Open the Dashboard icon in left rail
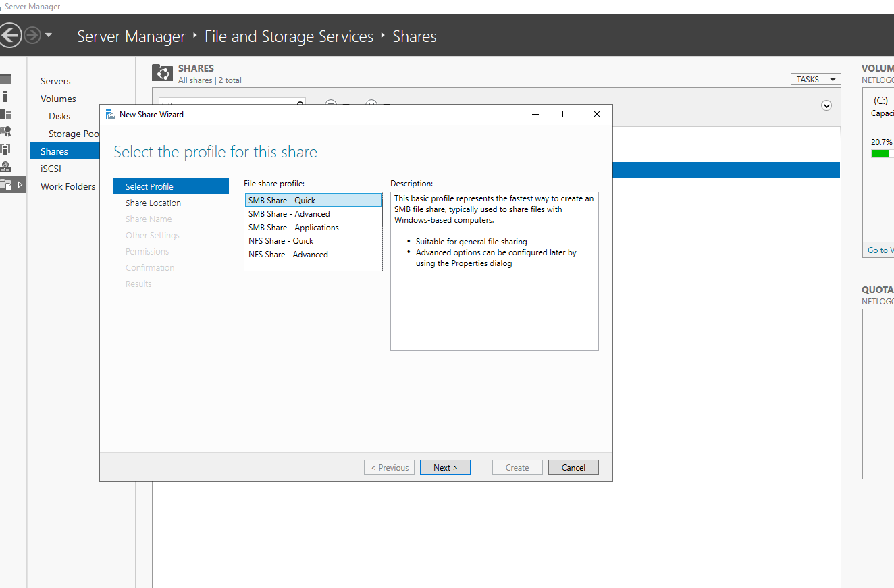Image resolution: width=894 pixels, height=588 pixels. (x=5, y=79)
